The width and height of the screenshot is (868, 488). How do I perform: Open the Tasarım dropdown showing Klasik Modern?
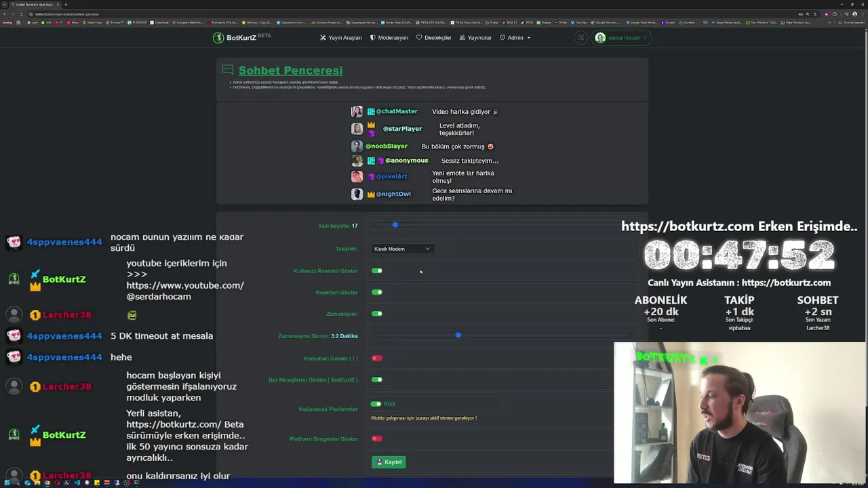click(402, 249)
